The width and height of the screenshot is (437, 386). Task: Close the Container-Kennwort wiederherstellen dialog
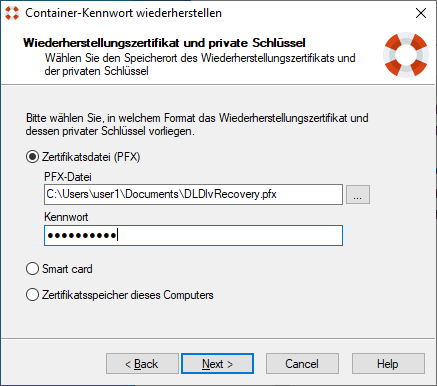click(x=421, y=13)
